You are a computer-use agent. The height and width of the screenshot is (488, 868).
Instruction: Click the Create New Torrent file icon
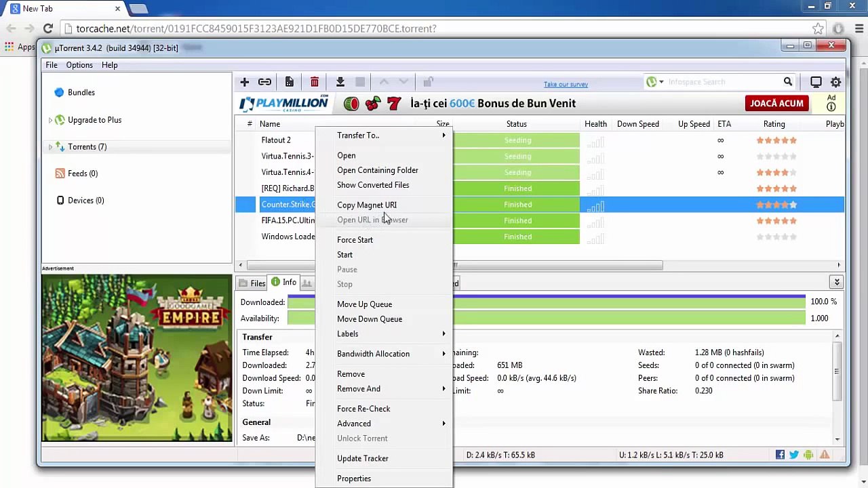click(x=290, y=82)
